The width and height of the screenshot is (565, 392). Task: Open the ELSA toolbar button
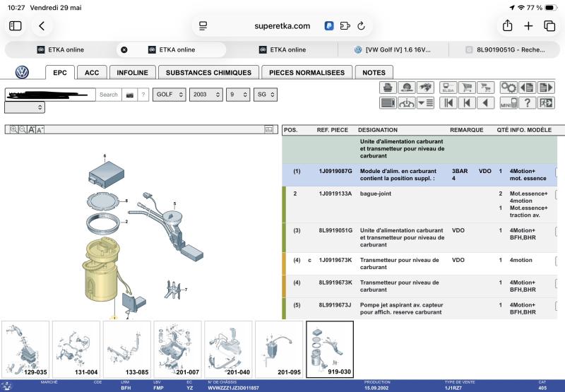pos(448,88)
